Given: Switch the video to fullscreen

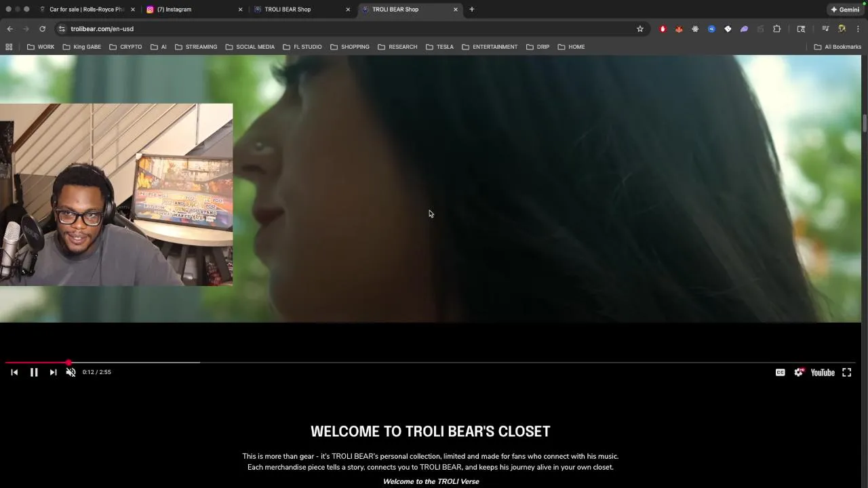Looking at the screenshot, I should coord(847,372).
